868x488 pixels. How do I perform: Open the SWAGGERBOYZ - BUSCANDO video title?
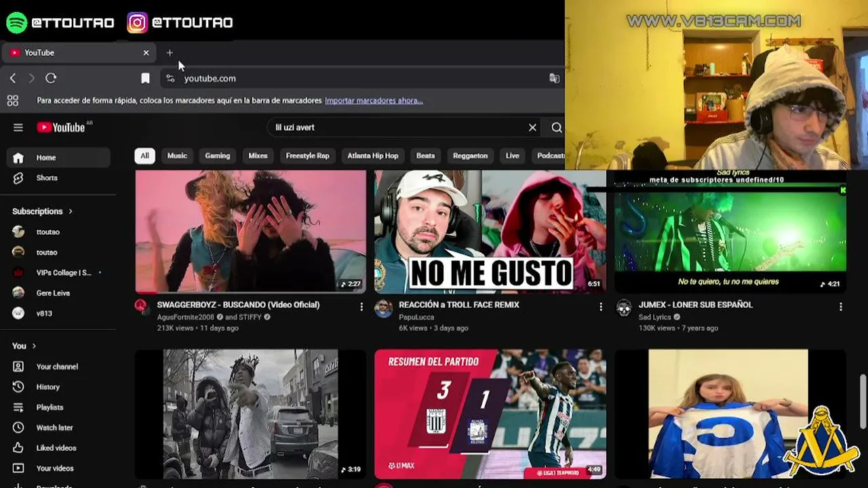[238, 305]
